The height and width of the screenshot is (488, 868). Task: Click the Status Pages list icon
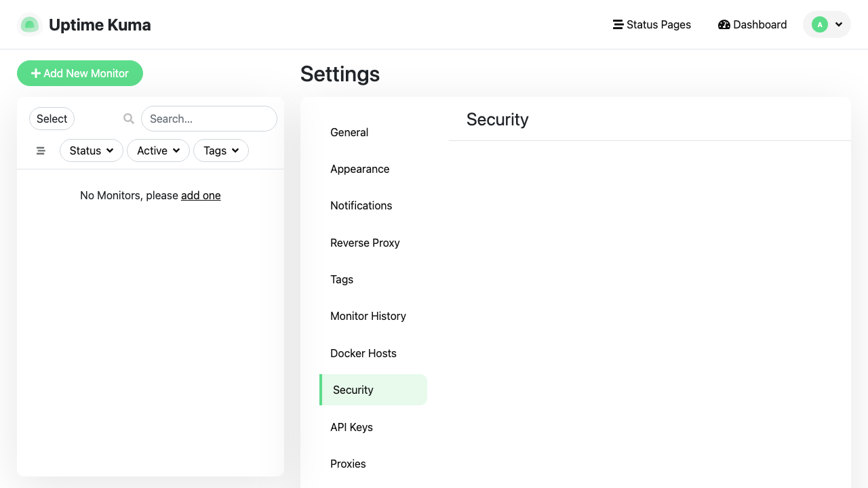pyautogui.click(x=618, y=24)
